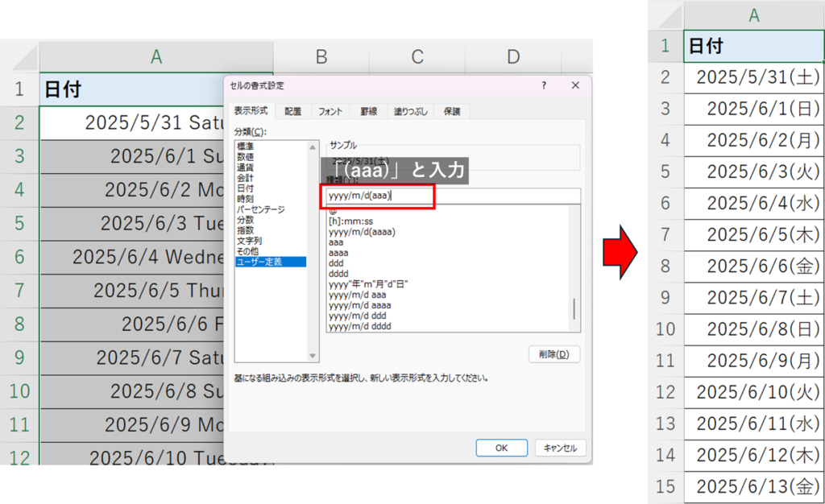The width and height of the screenshot is (825, 504).
Task: Click cell 2025/6/1(日) in right sheet
Action: 753,109
